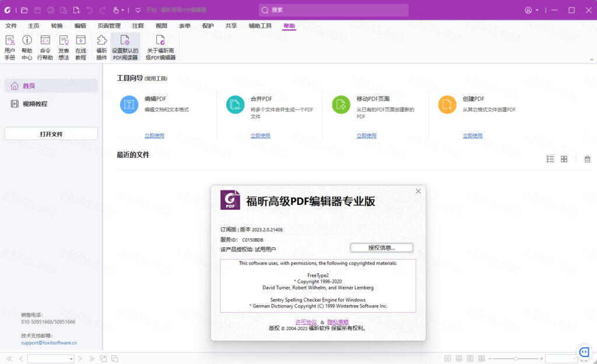Click 关于福昕高级PDF编辑器 about button

pyautogui.click(x=161, y=47)
